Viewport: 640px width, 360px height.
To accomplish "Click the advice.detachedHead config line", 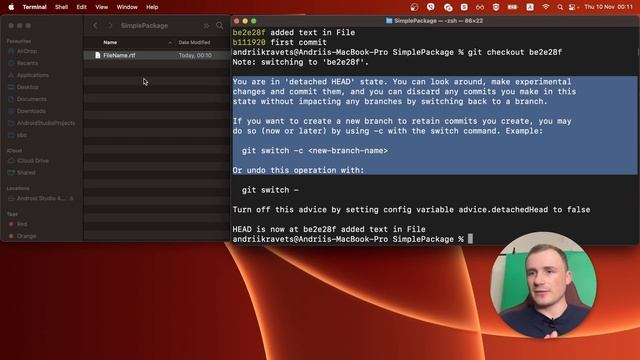I will pyautogui.click(x=411, y=209).
